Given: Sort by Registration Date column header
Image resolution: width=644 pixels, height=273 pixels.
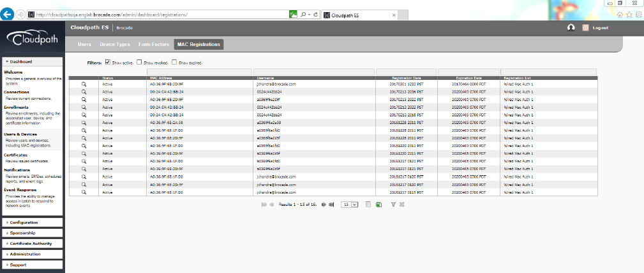Looking at the screenshot, I should [x=406, y=78].
